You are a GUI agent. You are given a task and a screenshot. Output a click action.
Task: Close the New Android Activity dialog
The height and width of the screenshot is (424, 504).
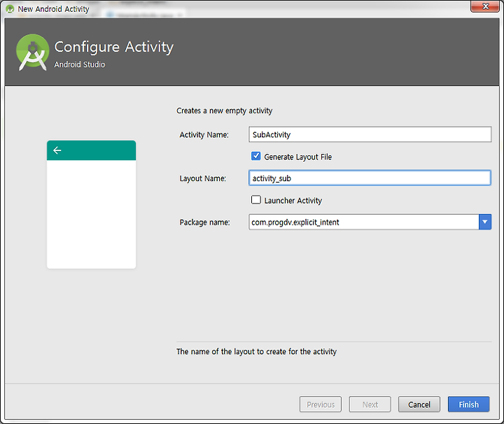click(485, 6)
